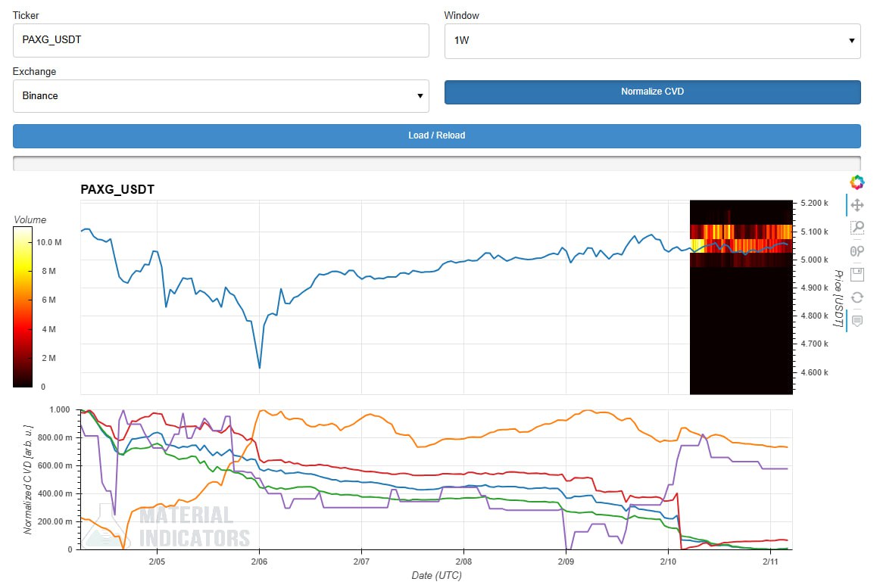
Task: Click the Material Indicators watermark logo
Action: pyautogui.click(x=168, y=527)
